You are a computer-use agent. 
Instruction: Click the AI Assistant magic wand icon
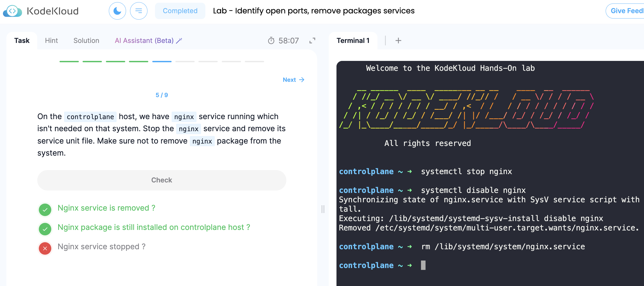[x=179, y=41]
